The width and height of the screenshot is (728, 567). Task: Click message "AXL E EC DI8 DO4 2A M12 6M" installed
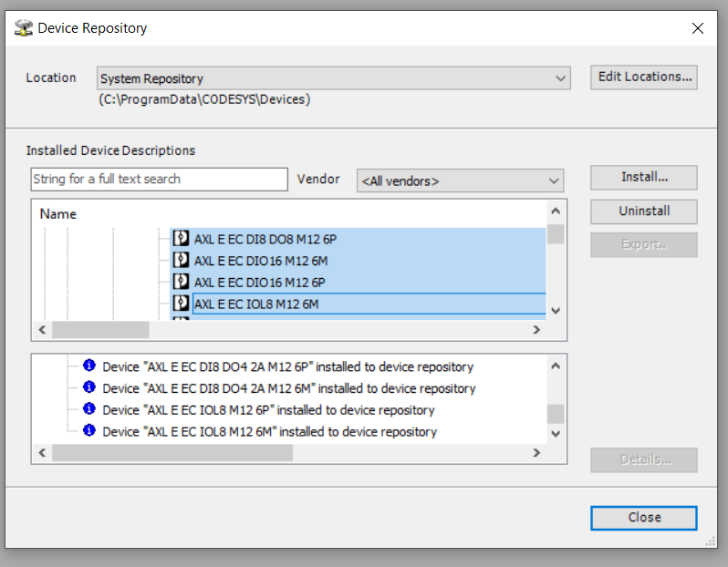pos(289,388)
